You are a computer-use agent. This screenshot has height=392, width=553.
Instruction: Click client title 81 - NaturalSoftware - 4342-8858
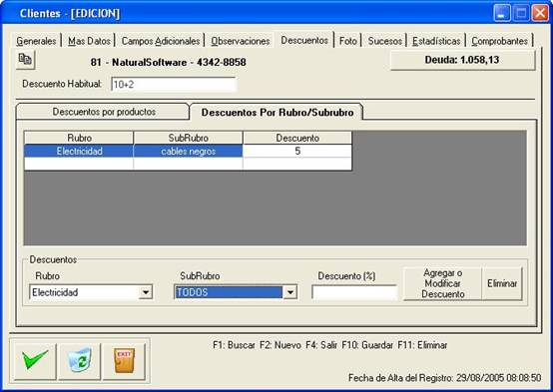169,63
